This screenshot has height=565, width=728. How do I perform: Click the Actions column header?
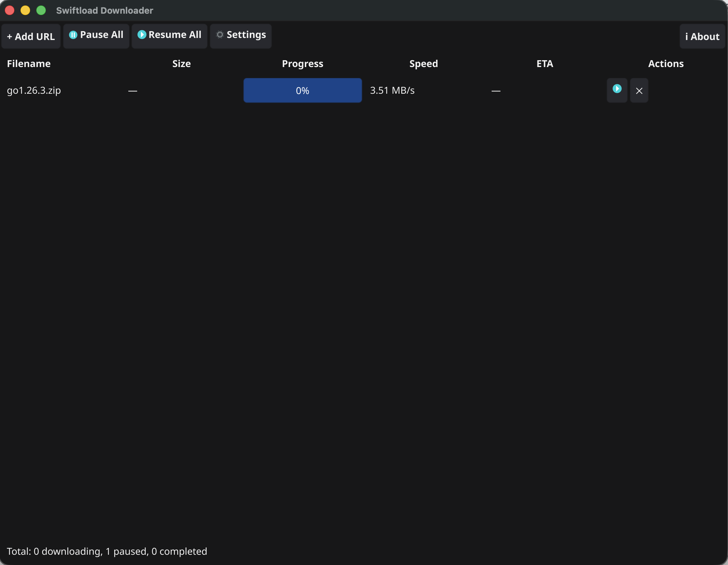tap(666, 64)
